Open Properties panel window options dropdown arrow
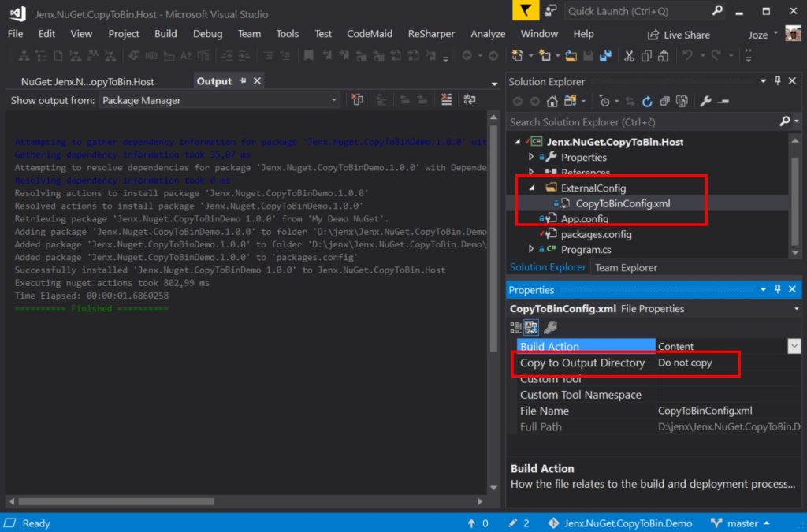The height and width of the screenshot is (532, 807). [763, 290]
